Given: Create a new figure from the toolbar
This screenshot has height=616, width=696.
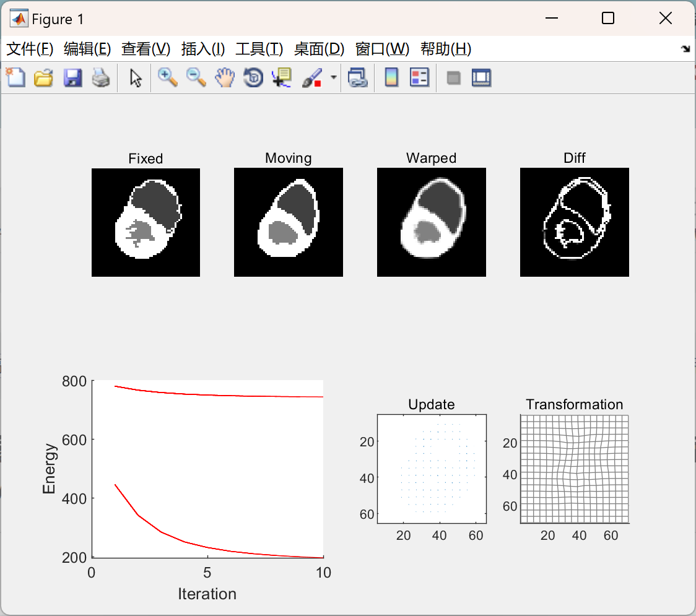Looking at the screenshot, I should click(15, 77).
